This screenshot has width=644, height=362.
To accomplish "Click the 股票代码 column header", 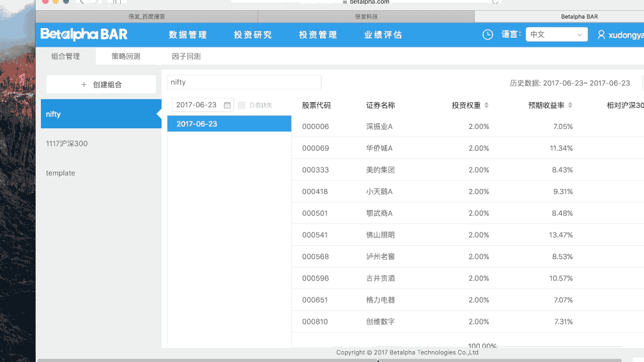I will pos(316,105).
